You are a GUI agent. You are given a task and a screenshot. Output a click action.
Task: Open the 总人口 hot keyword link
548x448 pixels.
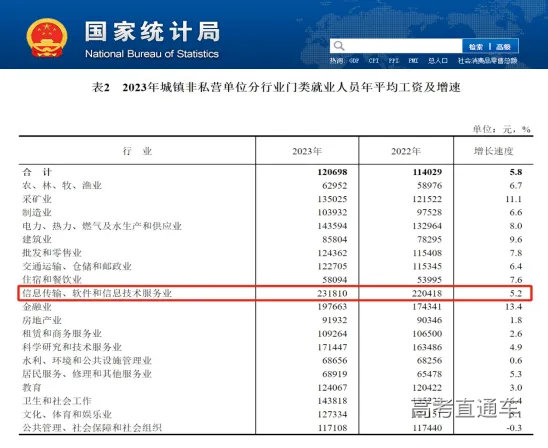click(438, 61)
